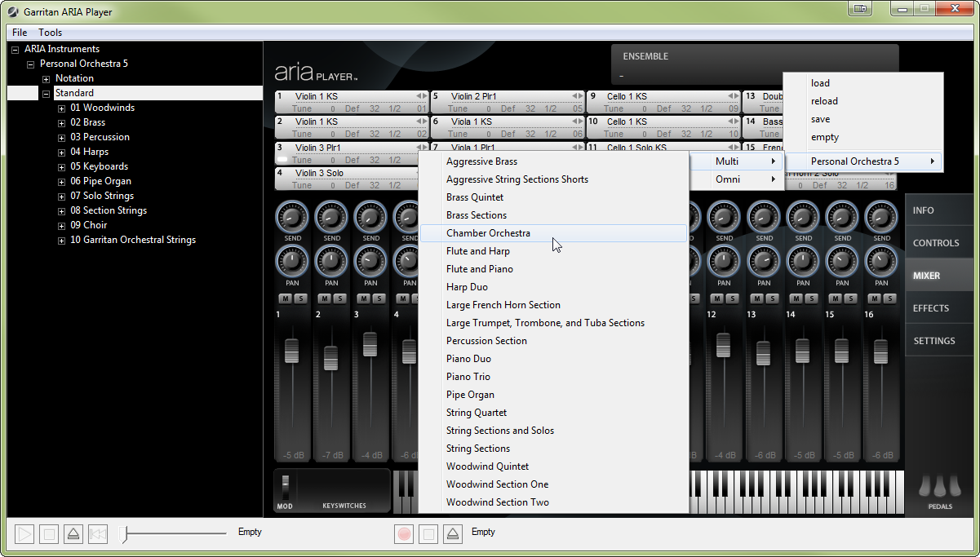
Task: Click the PAN knob for channel 13
Action: click(764, 262)
